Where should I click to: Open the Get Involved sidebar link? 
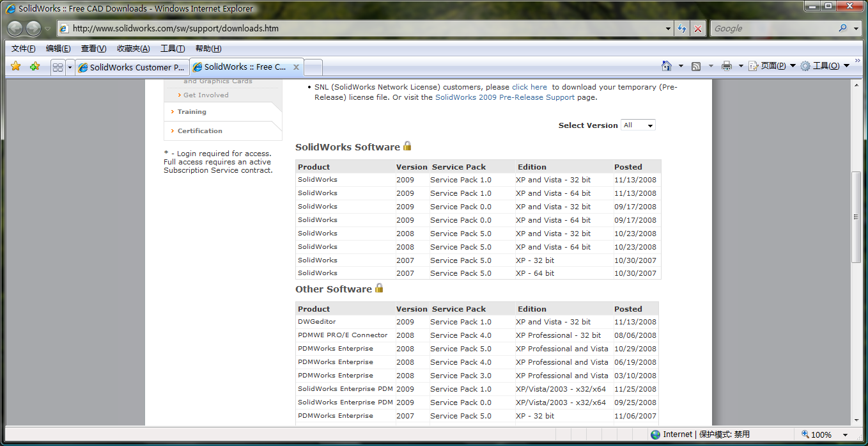(x=206, y=95)
